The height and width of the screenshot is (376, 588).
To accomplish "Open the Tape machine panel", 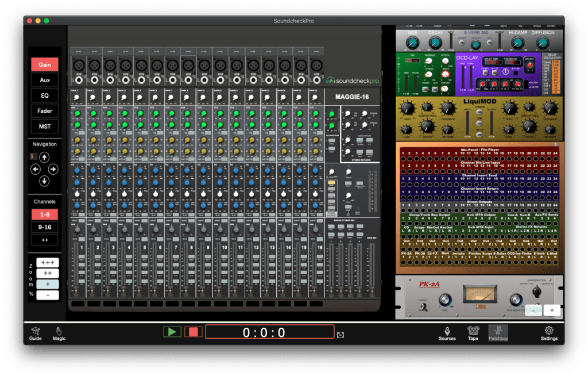I will pos(473,333).
